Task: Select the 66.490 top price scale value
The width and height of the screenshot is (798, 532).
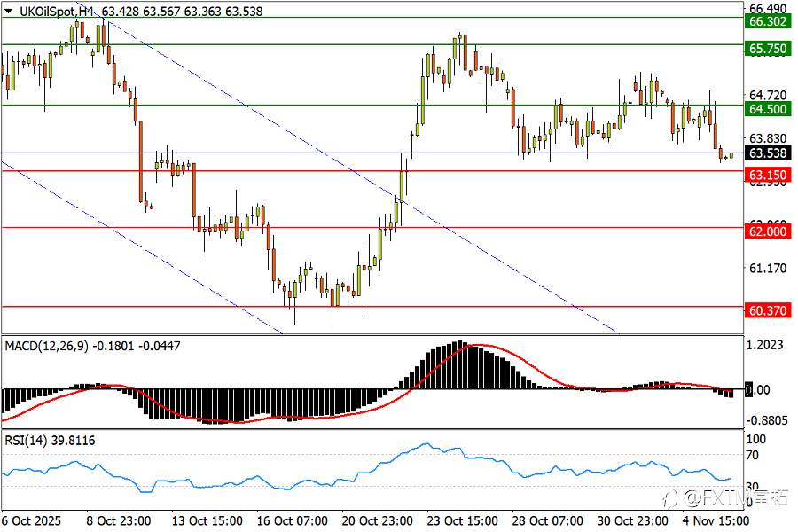Action: [768, 8]
